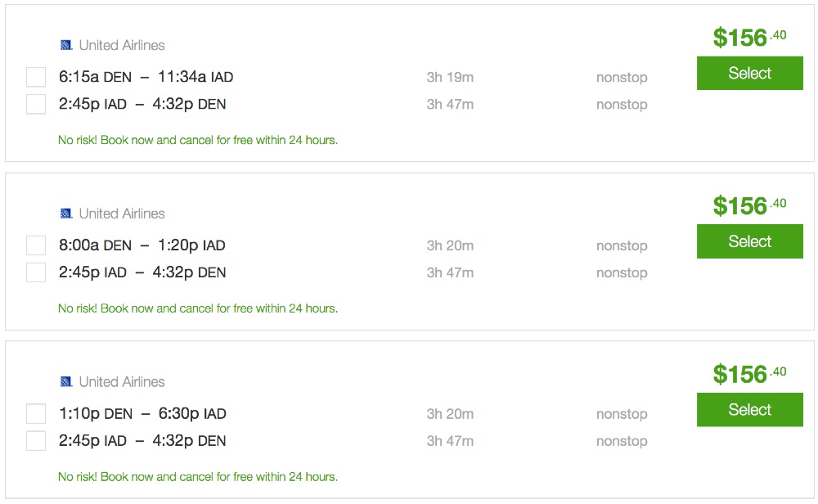This screenshot has width=818, height=504.
Task: Select the flight departing at 1:10p
Action: [749, 410]
